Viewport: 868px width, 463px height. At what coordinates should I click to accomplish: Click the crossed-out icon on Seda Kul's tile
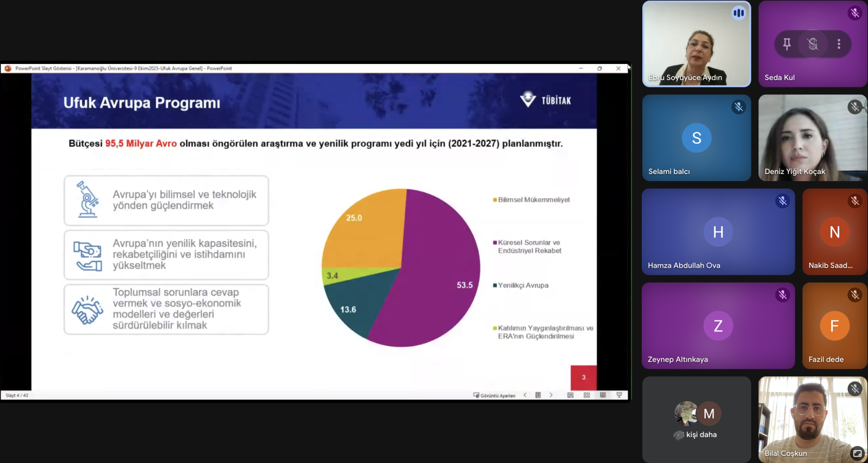[x=813, y=44]
